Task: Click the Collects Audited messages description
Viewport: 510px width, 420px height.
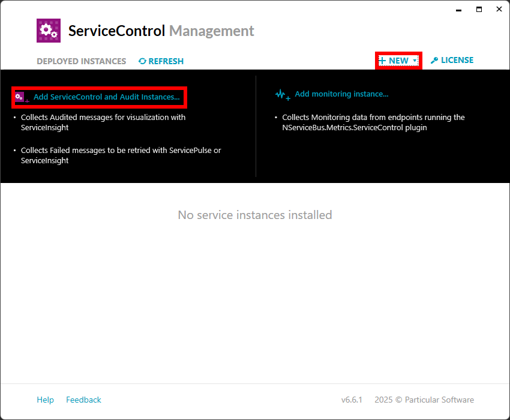Action: [x=103, y=122]
